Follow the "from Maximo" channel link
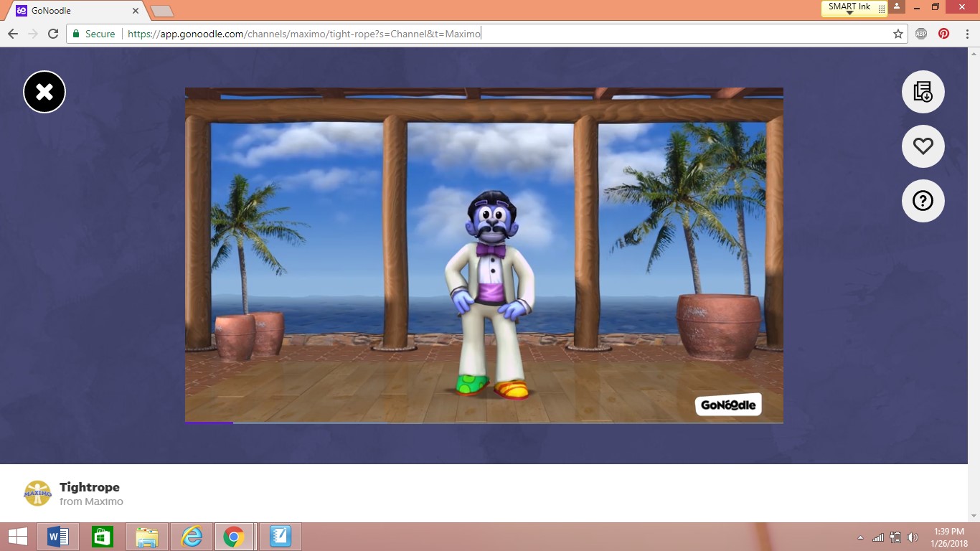 [x=91, y=501]
